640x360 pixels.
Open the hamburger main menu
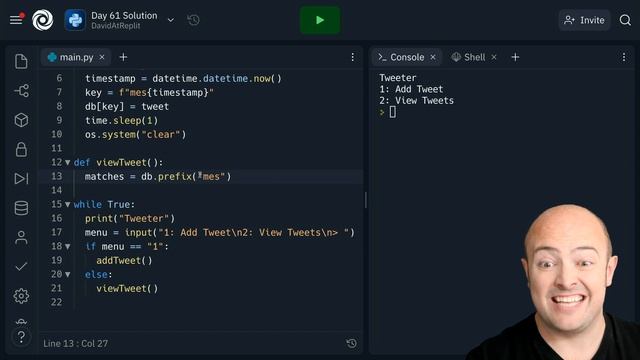tap(17, 19)
